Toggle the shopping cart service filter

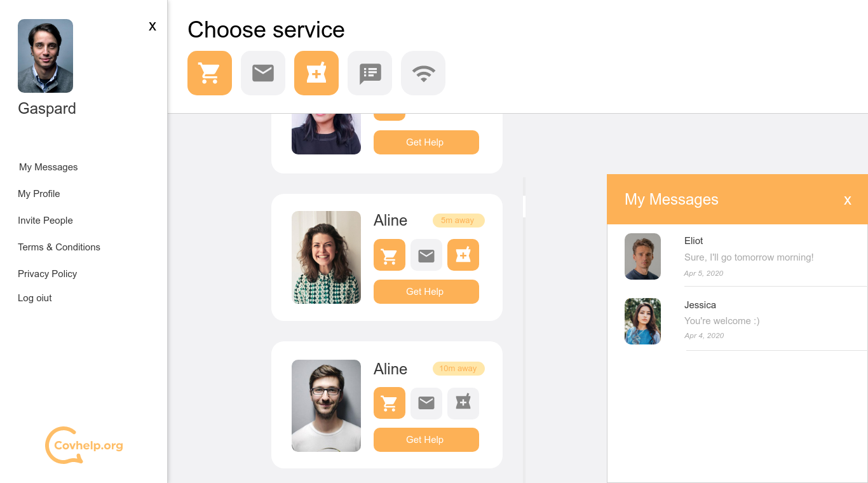210,73
